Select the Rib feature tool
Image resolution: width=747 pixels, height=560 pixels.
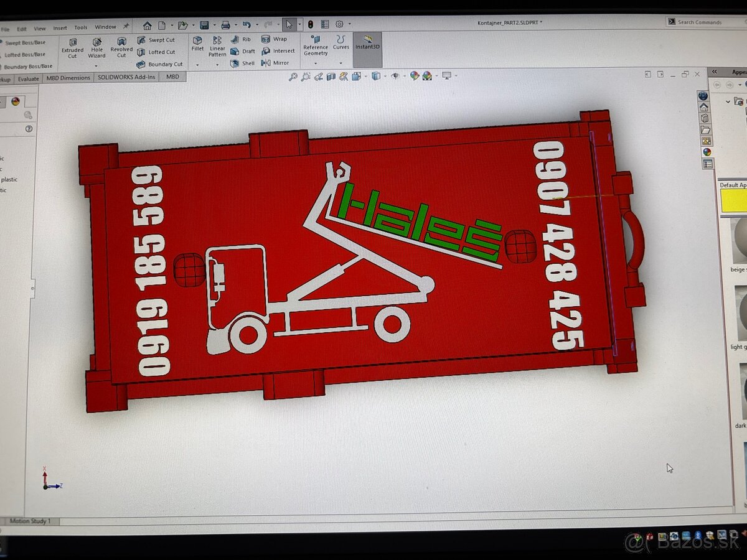pos(241,39)
